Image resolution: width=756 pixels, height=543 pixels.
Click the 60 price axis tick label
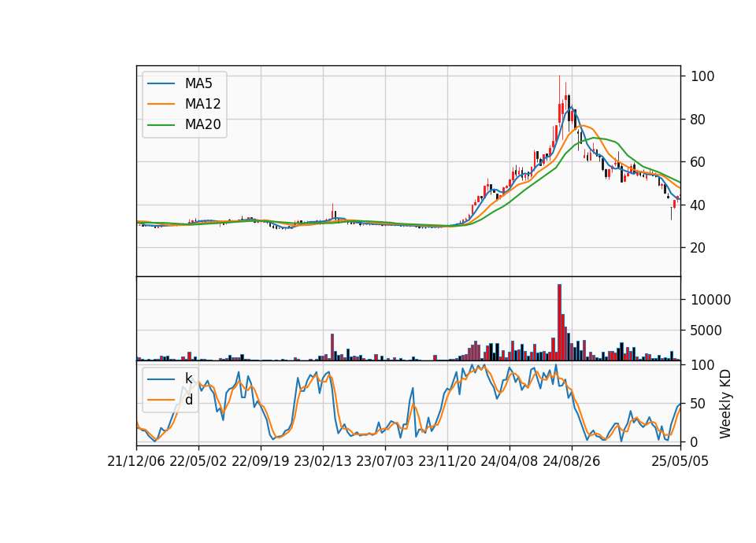(x=698, y=162)
